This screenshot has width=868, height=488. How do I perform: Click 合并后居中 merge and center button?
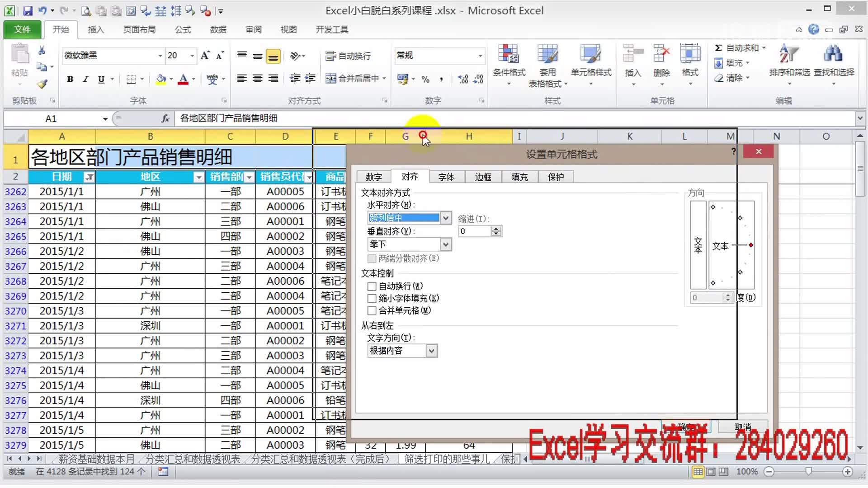click(x=356, y=79)
